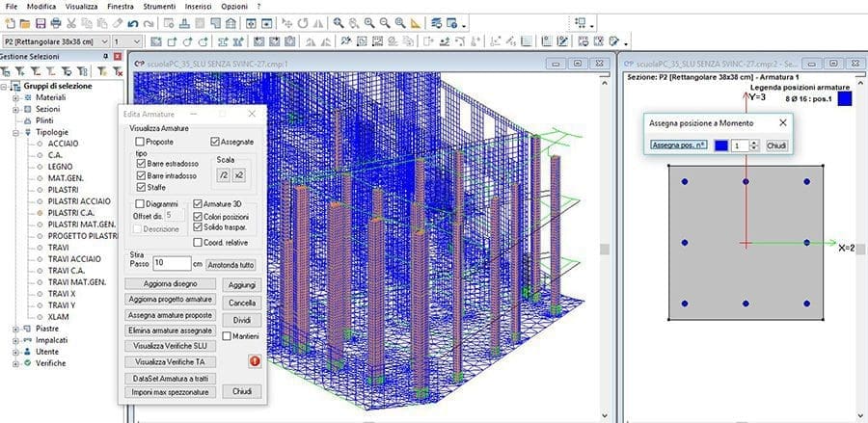Redo the last action
The image size is (868, 423).
tap(149, 23)
